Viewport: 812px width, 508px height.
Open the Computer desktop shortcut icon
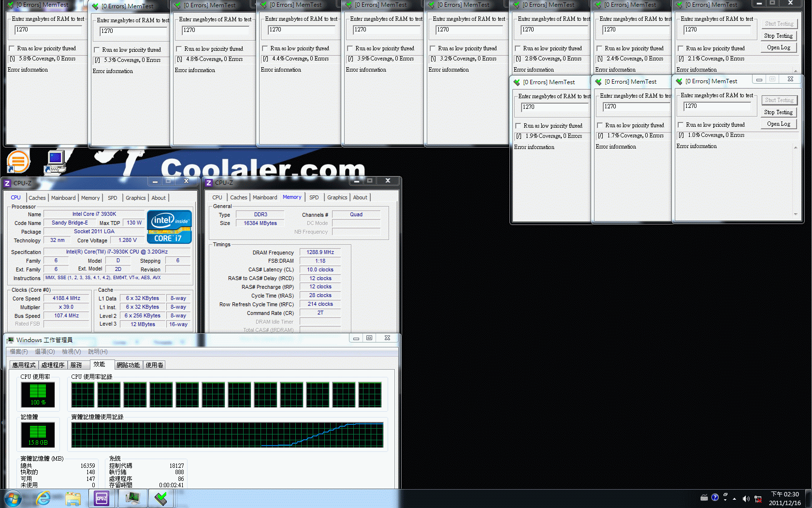point(55,162)
